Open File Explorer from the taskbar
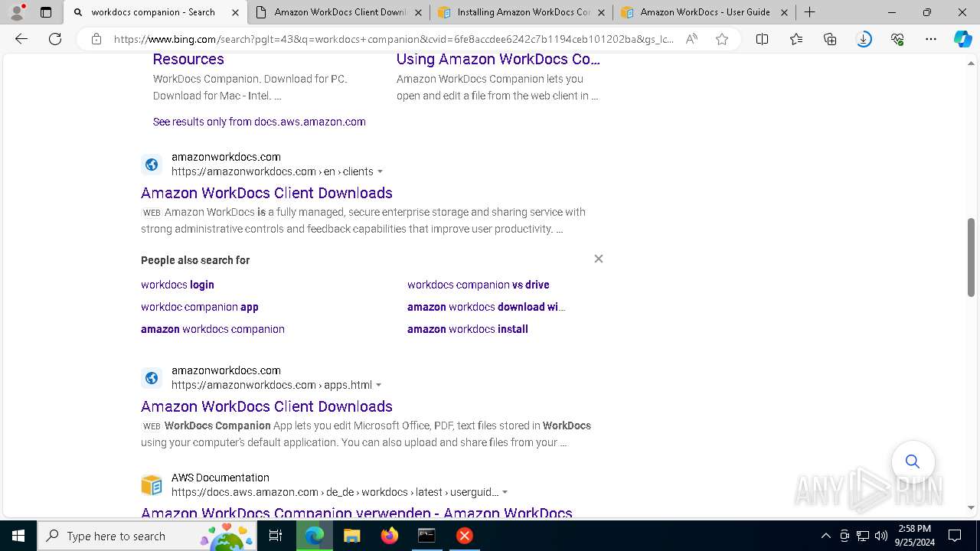Screen dimensions: 980x551 pyautogui.click(x=351, y=536)
